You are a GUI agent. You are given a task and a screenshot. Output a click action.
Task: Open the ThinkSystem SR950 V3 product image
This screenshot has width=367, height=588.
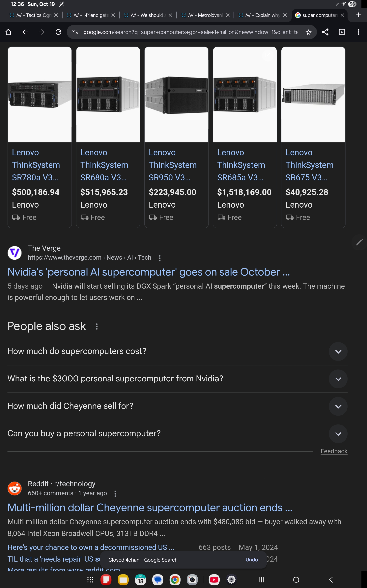coord(177,94)
